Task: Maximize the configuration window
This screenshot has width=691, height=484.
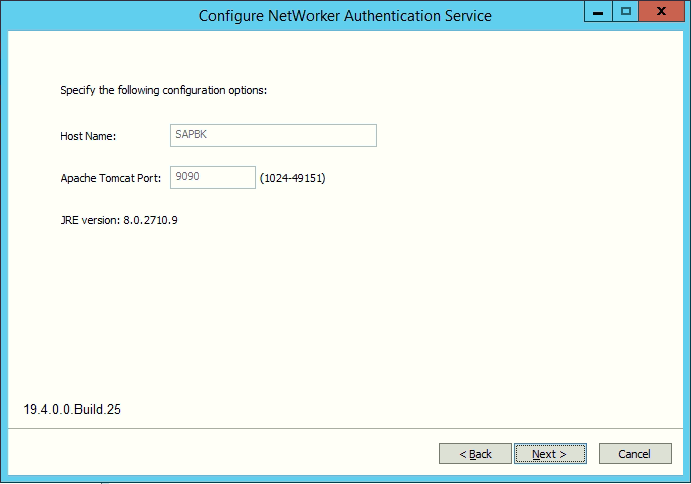Action: click(626, 12)
